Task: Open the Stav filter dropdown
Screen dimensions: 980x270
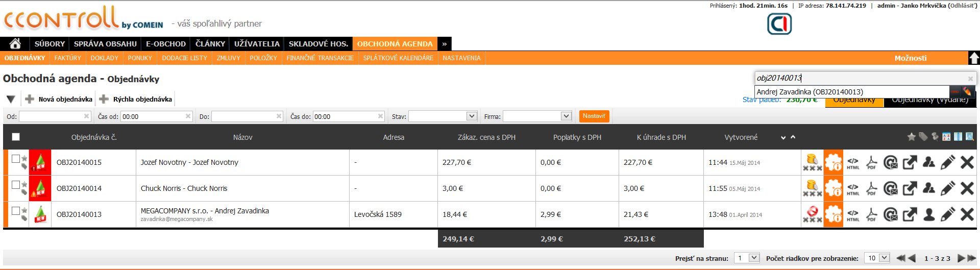Action: pos(443,116)
